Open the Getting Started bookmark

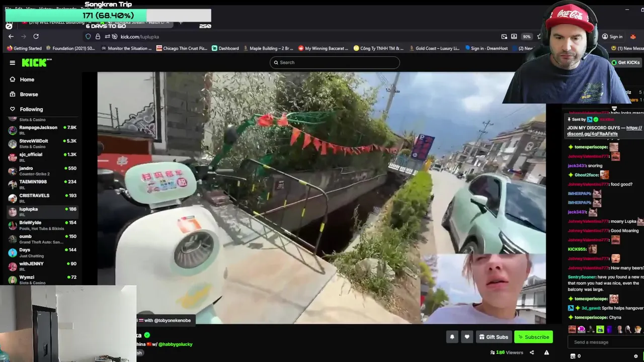point(24,48)
